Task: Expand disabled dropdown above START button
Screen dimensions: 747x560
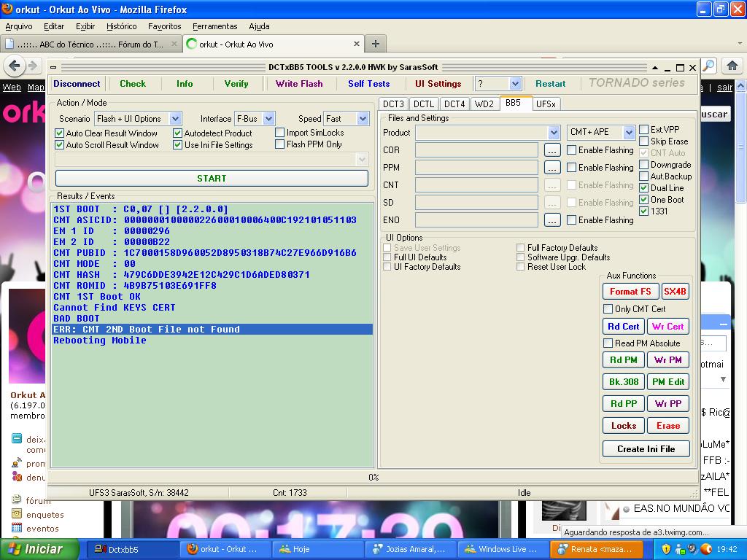Action: point(362,159)
